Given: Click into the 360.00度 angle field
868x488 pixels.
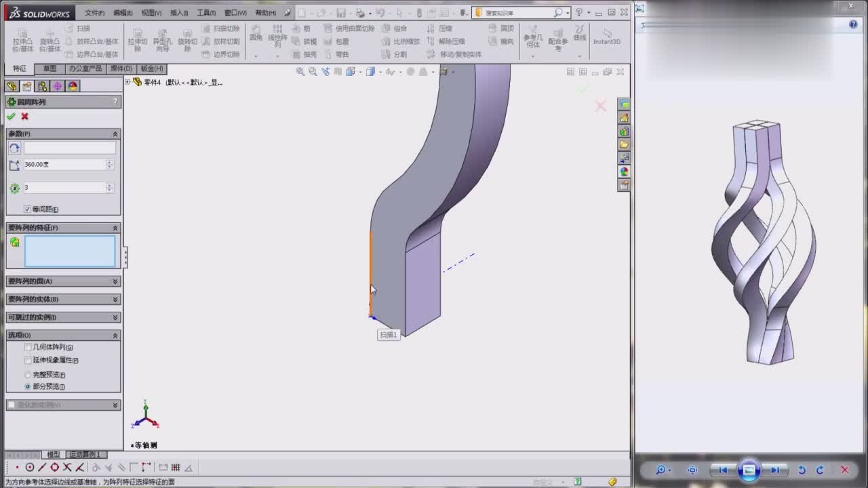Looking at the screenshot, I should pyautogui.click(x=64, y=165).
